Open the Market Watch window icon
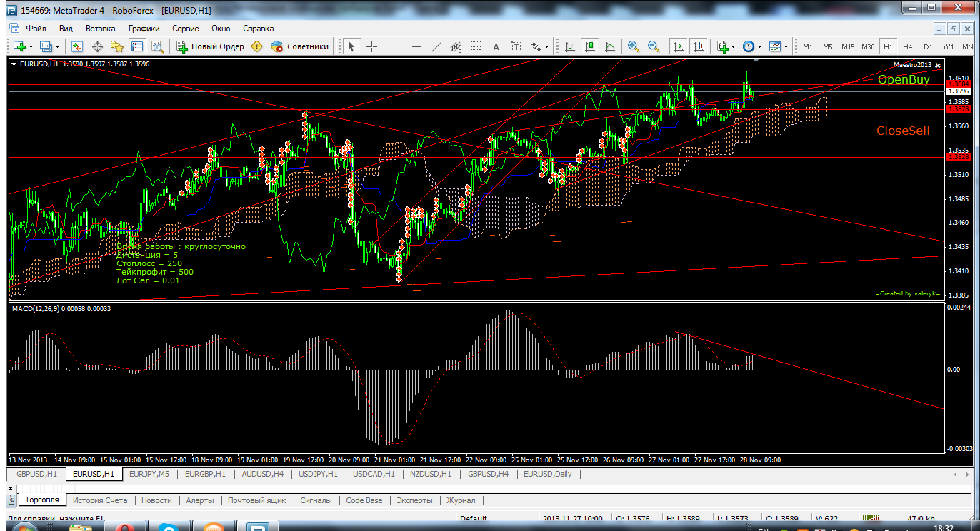Image resolution: width=980 pixels, height=531 pixels. click(x=77, y=46)
